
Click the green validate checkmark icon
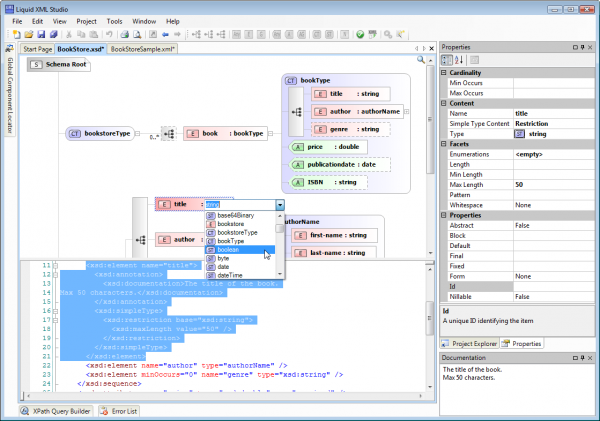pyautogui.click(x=359, y=34)
